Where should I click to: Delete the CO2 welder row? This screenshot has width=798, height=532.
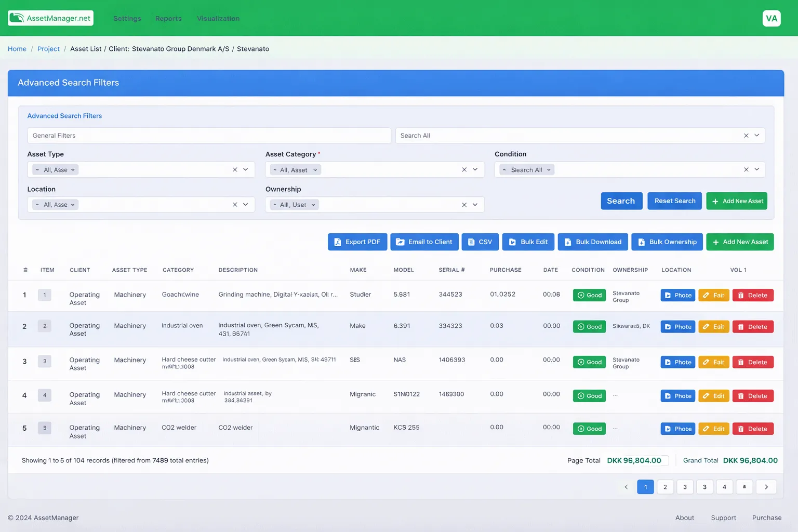click(x=753, y=429)
